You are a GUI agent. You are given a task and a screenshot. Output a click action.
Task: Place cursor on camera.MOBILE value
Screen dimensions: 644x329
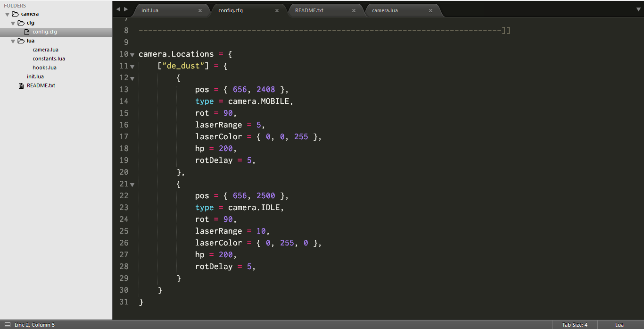tap(259, 101)
